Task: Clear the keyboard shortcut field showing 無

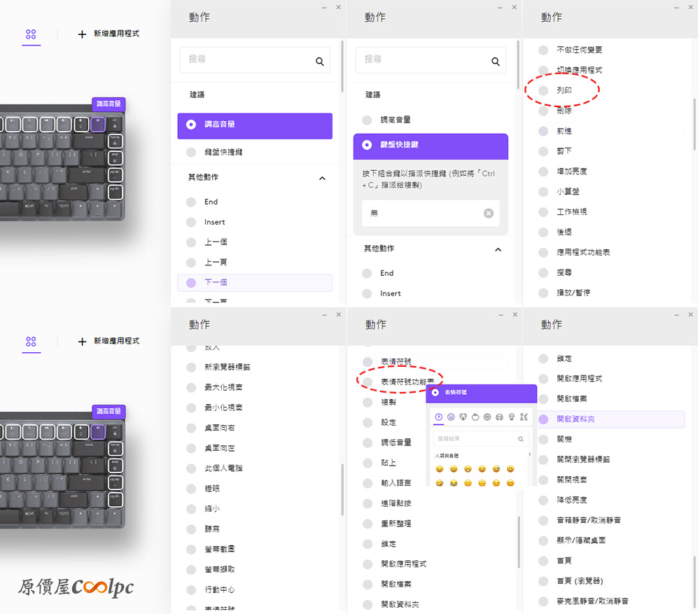Action: click(489, 214)
